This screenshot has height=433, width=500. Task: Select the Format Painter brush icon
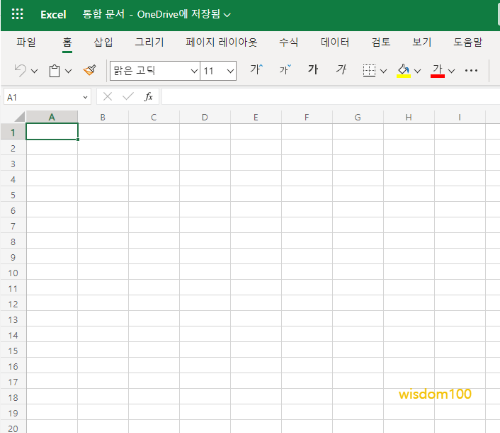tap(90, 70)
